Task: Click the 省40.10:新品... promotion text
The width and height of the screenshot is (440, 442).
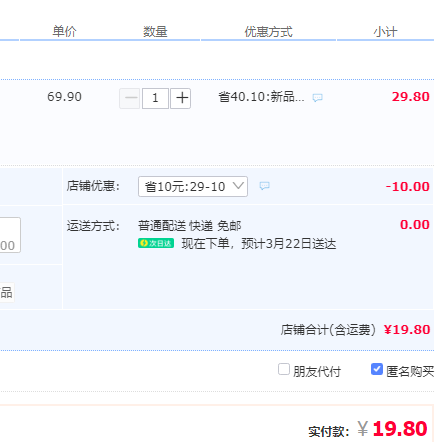Action: (261, 97)
